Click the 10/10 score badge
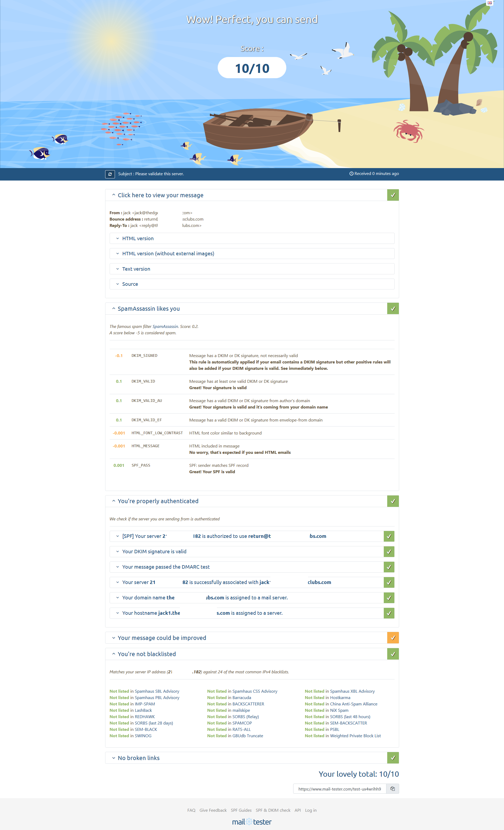The image size is (504, 830). click(252, 68)
